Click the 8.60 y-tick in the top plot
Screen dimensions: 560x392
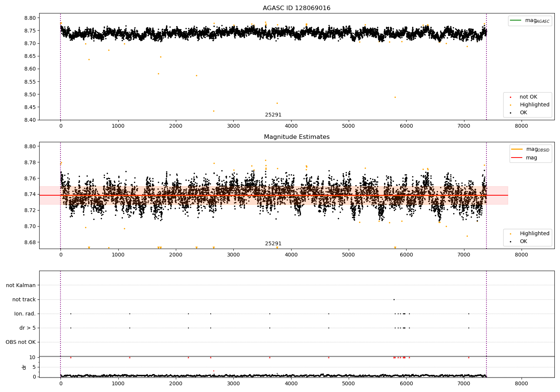30,69
